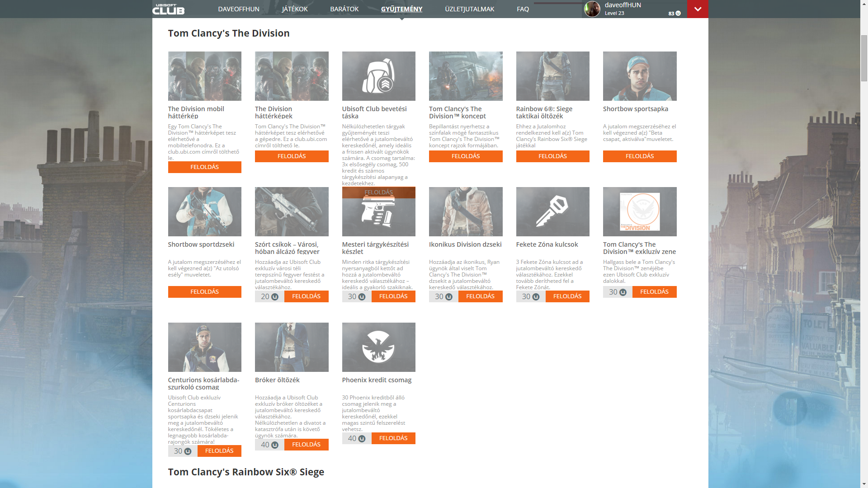Open Rainbow 6 Siege taktikai öltözék image
The width and height of the screenshot is (868, 488).
coord(553,76)
